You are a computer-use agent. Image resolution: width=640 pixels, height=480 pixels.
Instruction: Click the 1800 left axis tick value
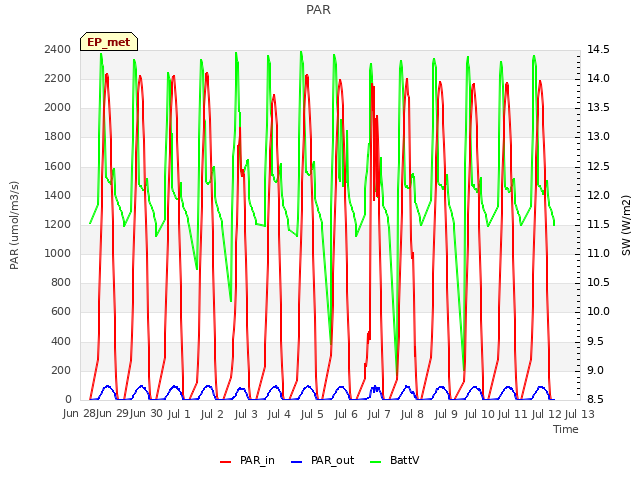(58, 136)
